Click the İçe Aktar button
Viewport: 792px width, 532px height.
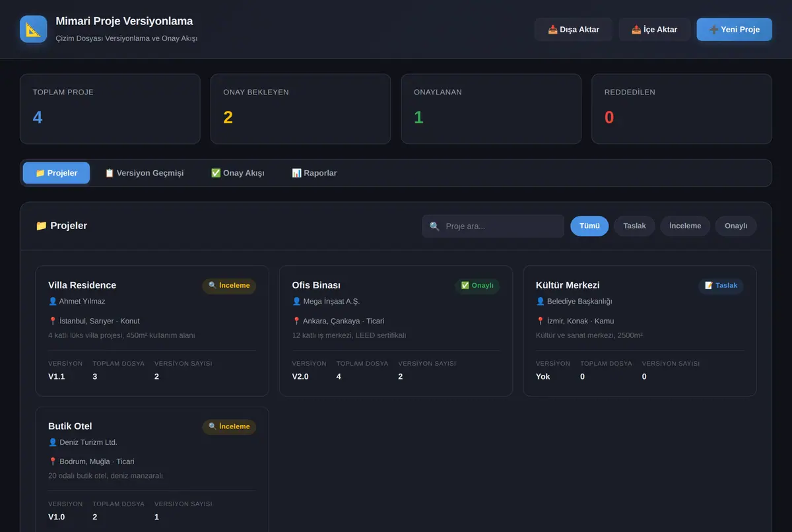[x=655, y=29]
